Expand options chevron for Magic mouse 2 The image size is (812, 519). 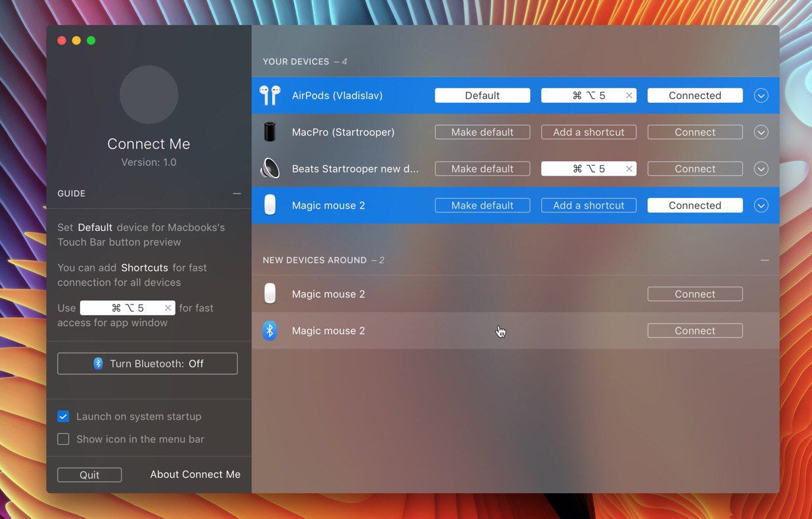[761, 206]
